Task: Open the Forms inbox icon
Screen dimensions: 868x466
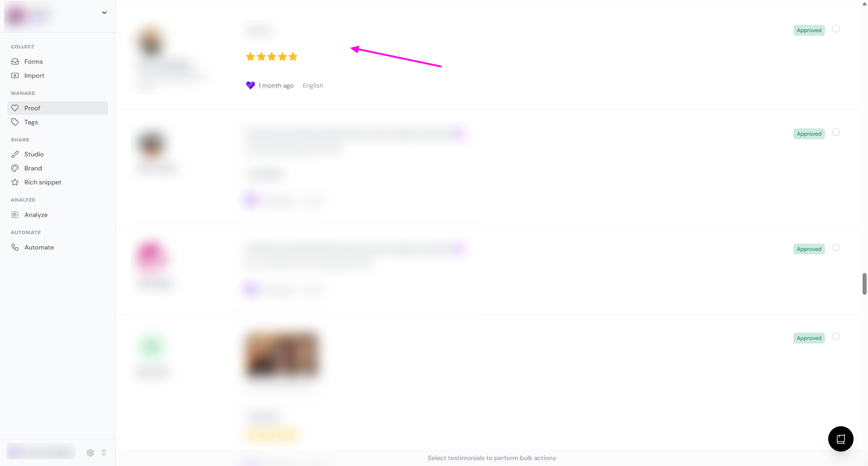Action: tap(15, 61)
